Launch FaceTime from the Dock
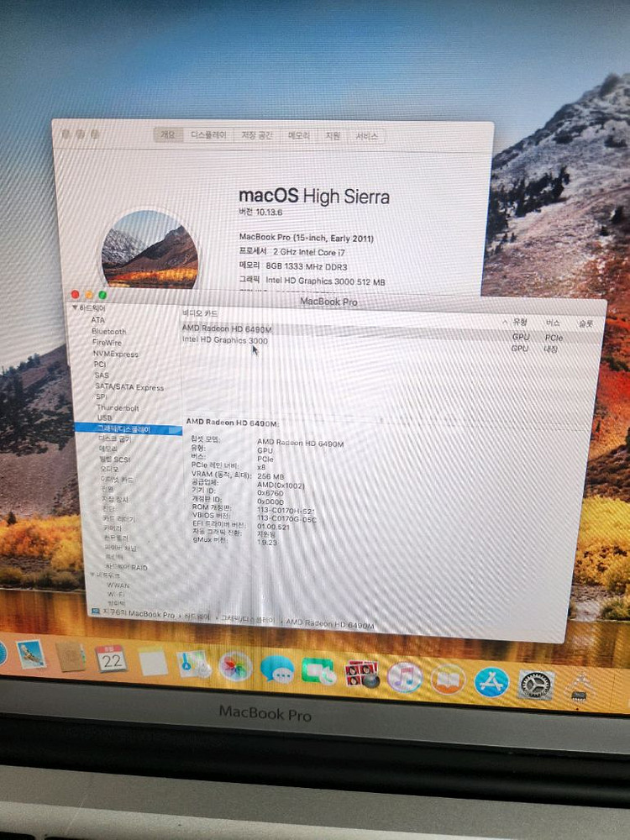The image size is (630, 840). click(319, 673)
